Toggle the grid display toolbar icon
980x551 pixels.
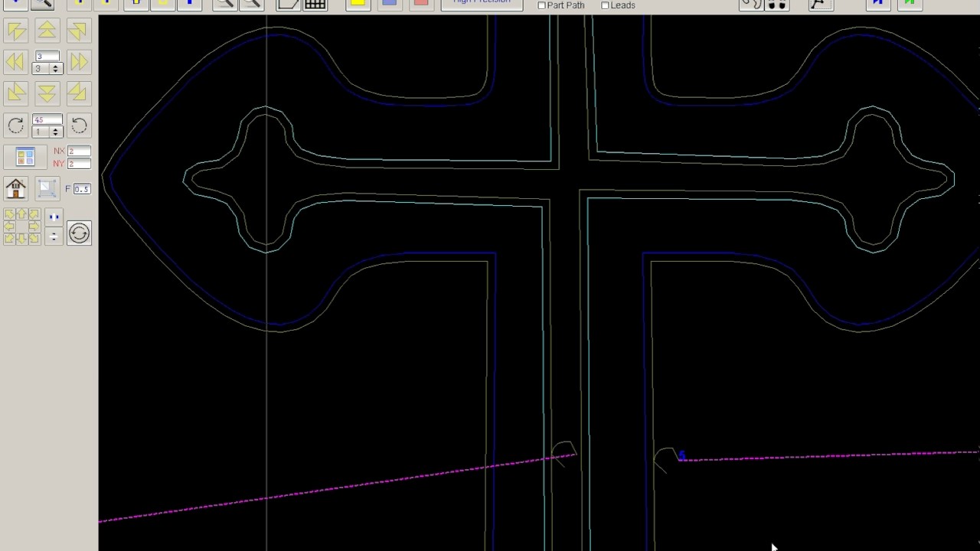tap(315, 4)
